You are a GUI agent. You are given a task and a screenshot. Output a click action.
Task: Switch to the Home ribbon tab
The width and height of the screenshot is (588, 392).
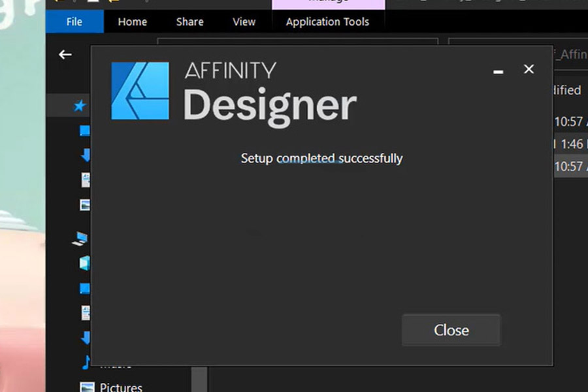point(133,22)
